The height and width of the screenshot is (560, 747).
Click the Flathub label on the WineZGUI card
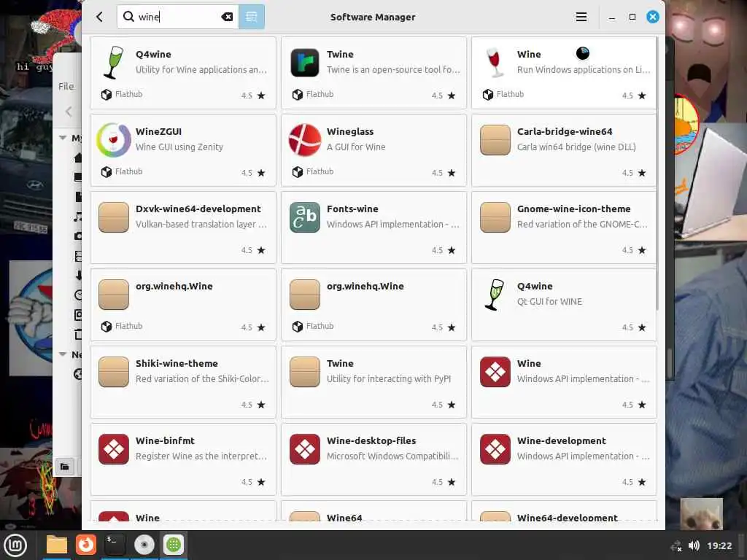click(x=128, y=171)
